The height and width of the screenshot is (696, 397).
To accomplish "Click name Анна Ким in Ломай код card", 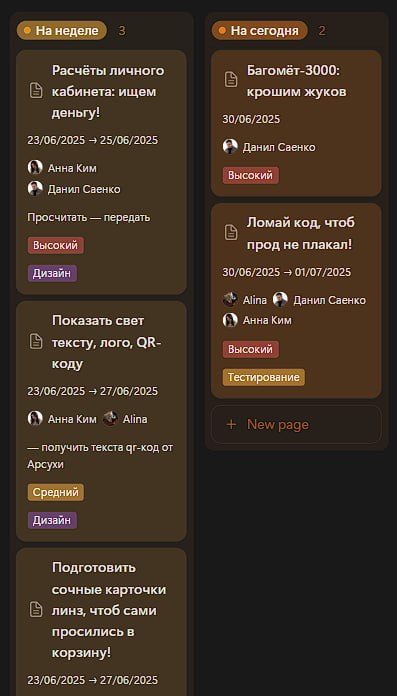I will click(x=267, y=320).
